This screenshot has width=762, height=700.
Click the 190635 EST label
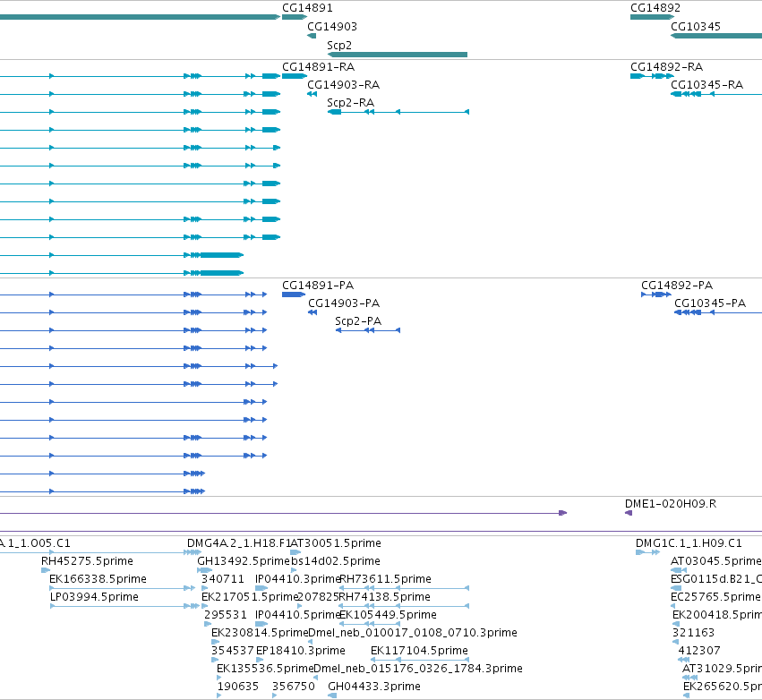pyautogui.click(x=238, y=687)
